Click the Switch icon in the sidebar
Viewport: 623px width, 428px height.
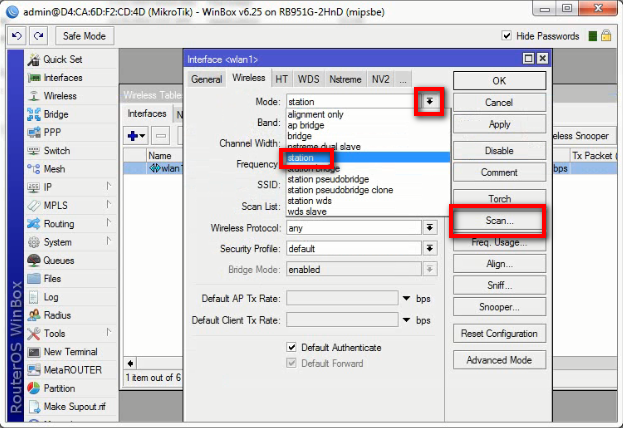[x=34, y=151]
